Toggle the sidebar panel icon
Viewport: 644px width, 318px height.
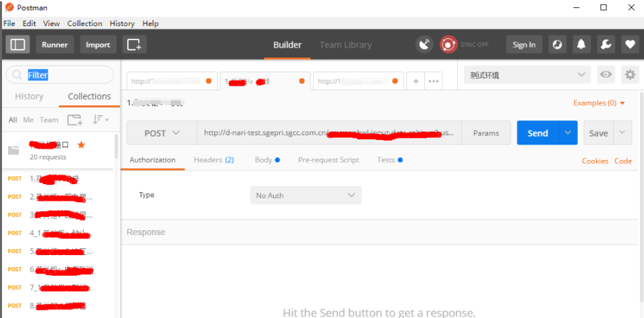point(17,44)
